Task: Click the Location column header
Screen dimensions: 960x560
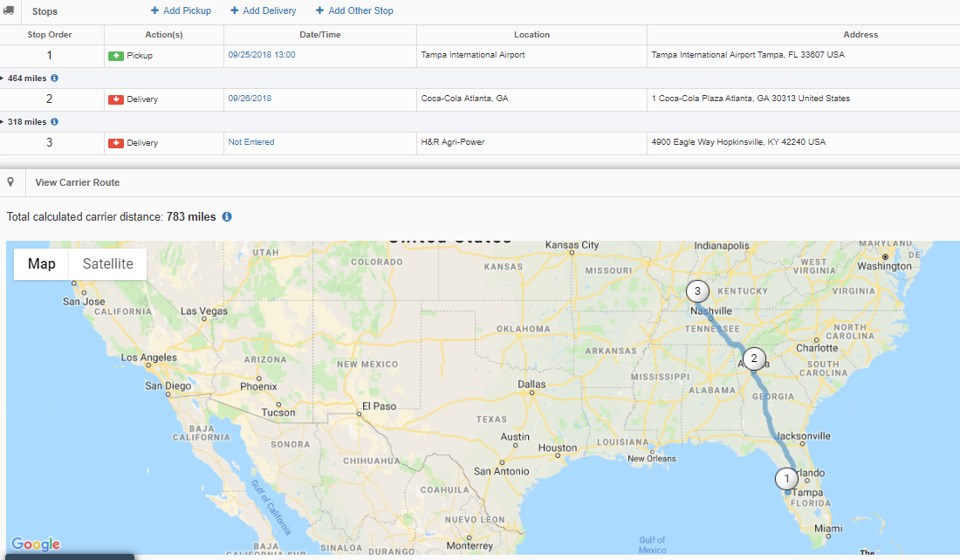Action: 532,35
